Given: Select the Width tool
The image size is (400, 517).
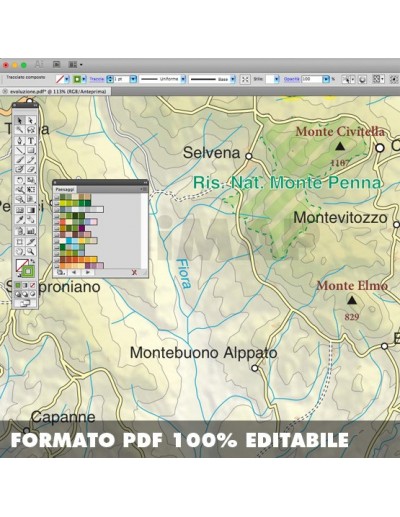Looking at the screenshot, I should (x=20, y=190).
